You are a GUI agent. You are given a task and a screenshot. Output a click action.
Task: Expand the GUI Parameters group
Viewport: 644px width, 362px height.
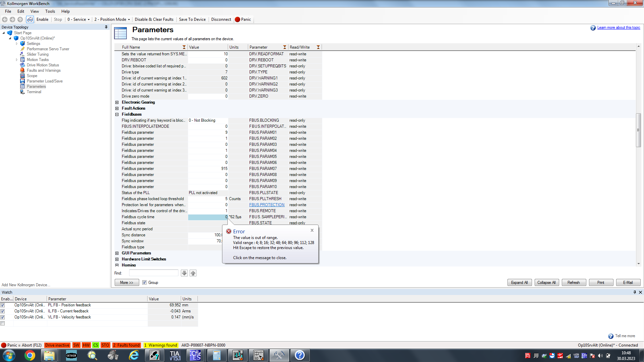[117, 253]
